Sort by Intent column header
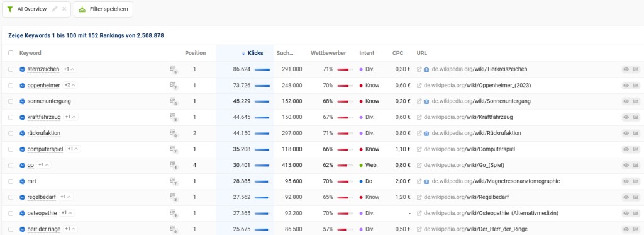Viewport: 644px width, 235px height. pos(367,53)
